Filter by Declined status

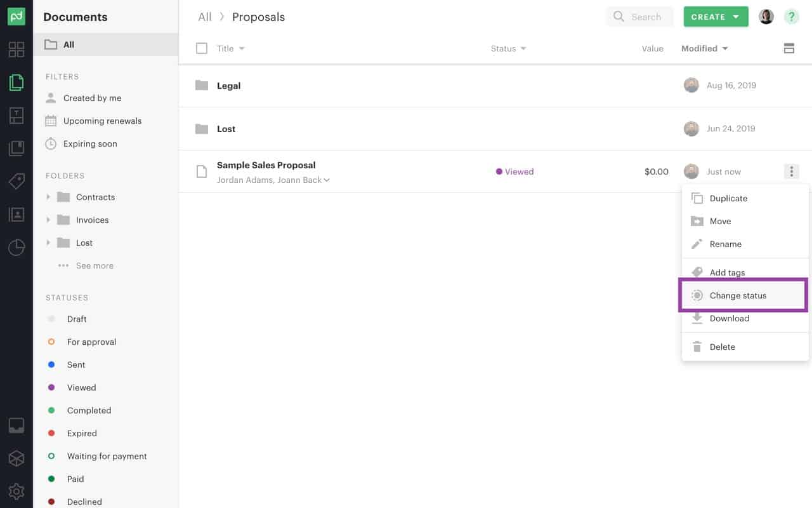point(84,502)
